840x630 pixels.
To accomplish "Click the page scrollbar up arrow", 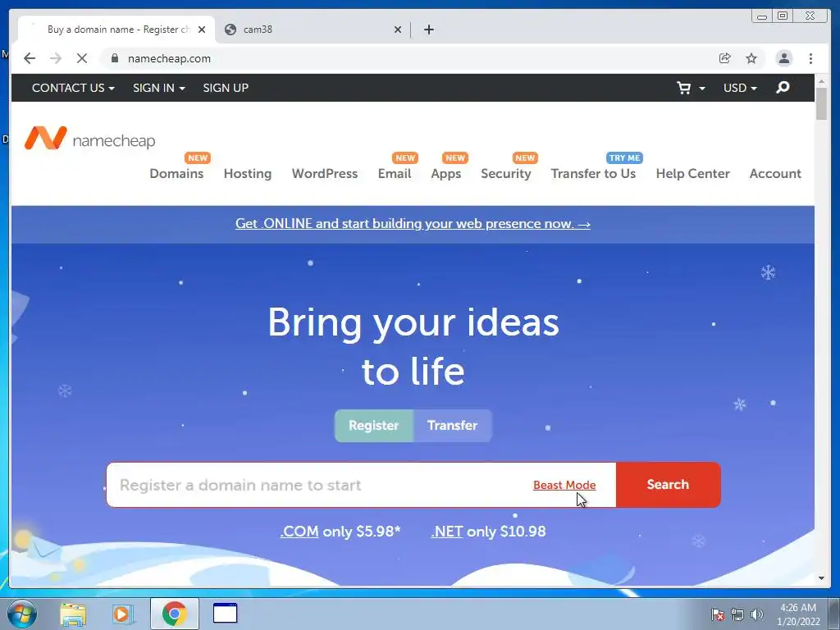I will pos(821,81).
